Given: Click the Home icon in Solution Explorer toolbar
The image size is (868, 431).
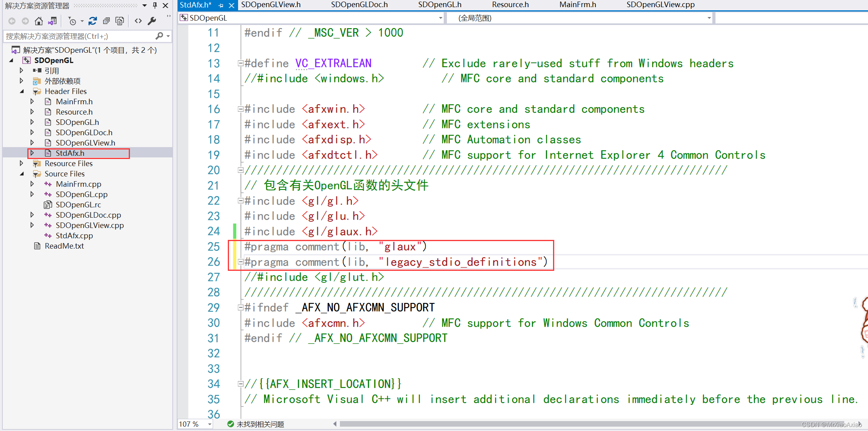Looking at the screenshot, I should tap(39, 21).
